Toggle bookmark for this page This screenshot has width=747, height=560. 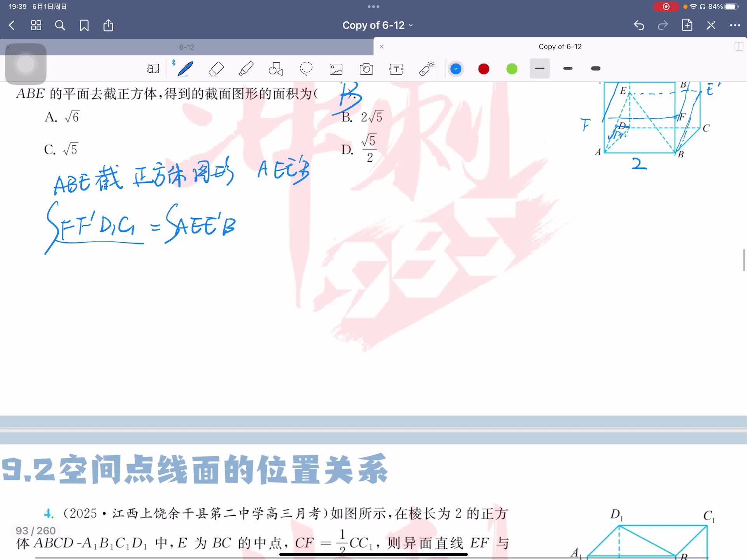point(84,26)
